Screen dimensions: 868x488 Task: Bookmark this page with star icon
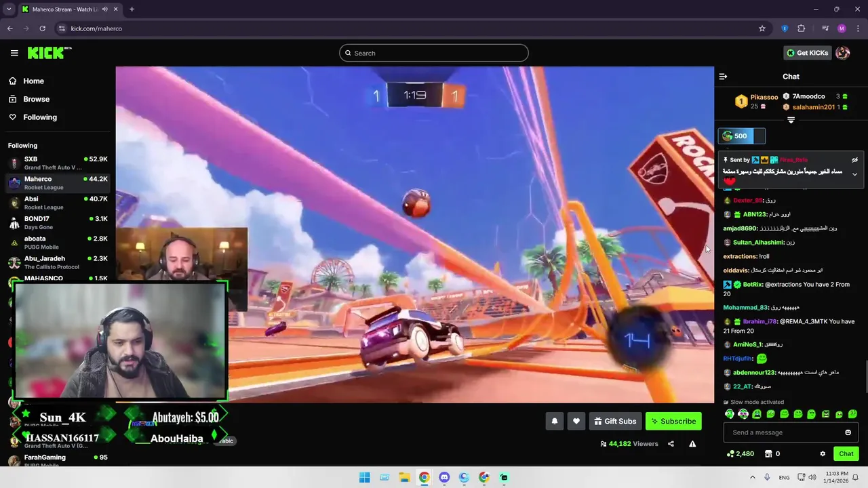(x=762, y=28)
